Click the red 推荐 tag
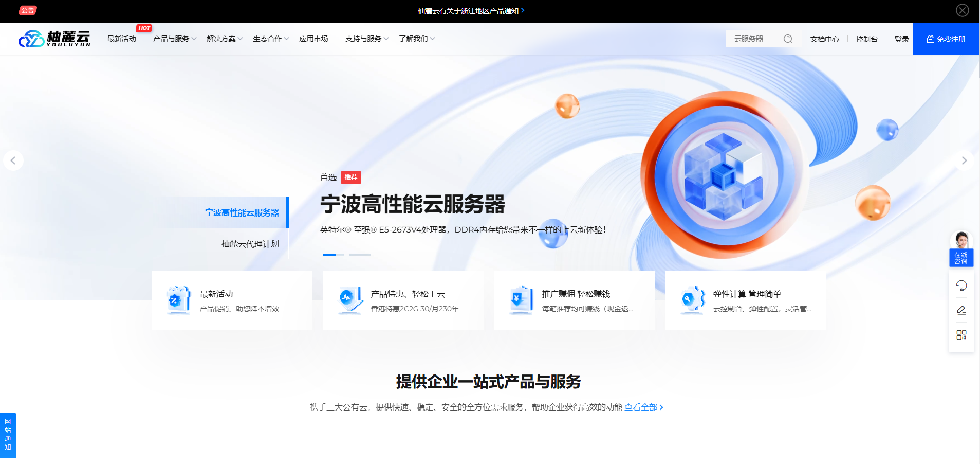The width and height of the screenshot is (980, 464). [x=351, y=177]
